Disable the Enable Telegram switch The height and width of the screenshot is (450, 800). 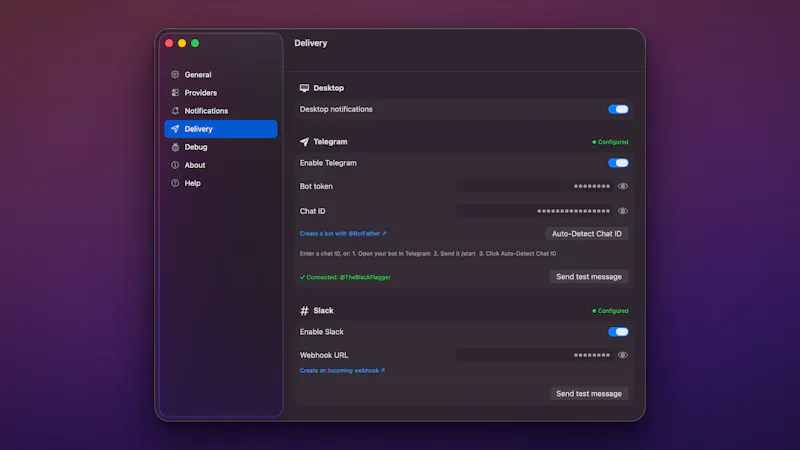click(x=618, y=163)
